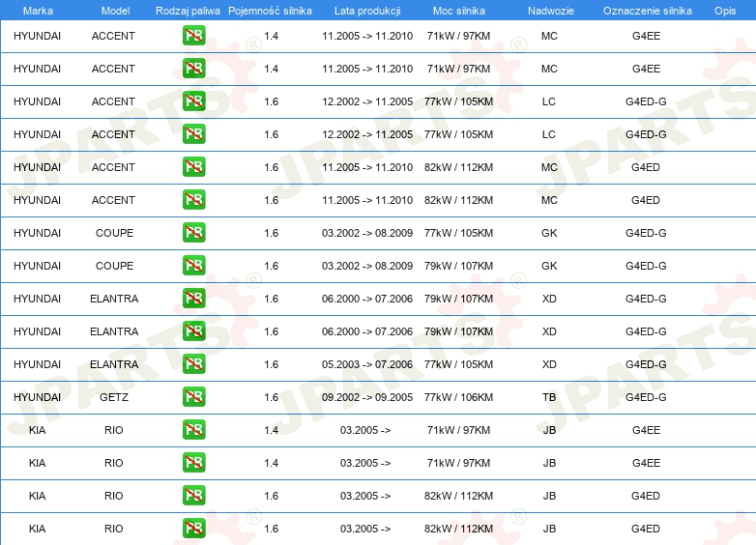Select the Oznaczenie silnika column header
This screenshot has height=545, width=756.
tap(648, 11)
